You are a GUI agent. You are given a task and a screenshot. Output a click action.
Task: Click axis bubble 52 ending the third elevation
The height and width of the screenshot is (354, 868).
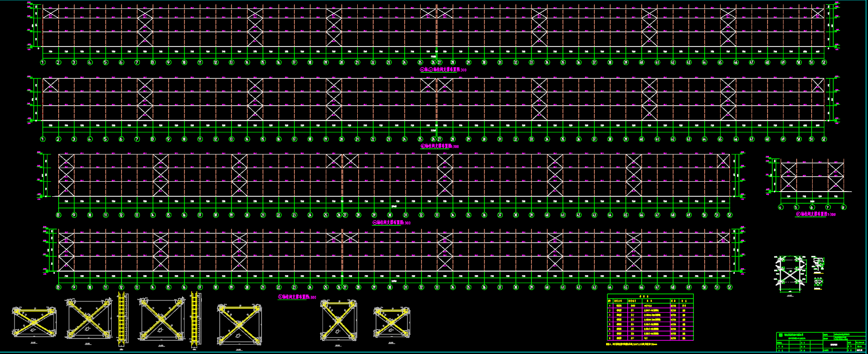[x=730, y=215]
